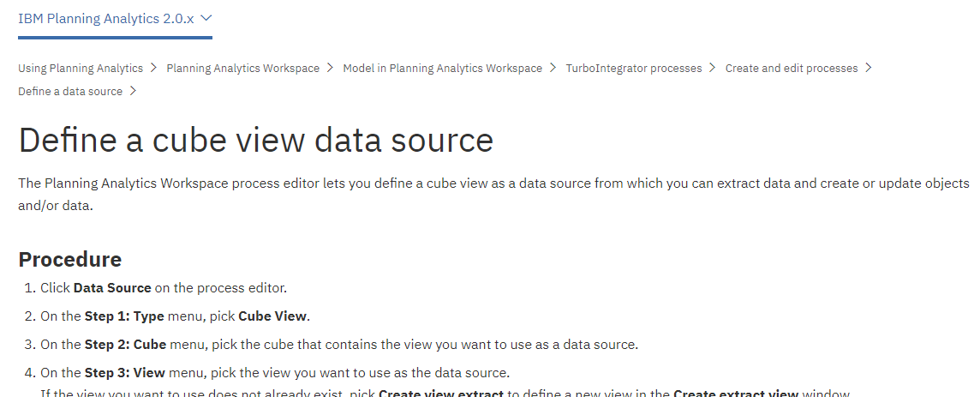The image size is (980, 397).
Task: Click the chevron after Create and edit processes
Action: click(868, 68)
